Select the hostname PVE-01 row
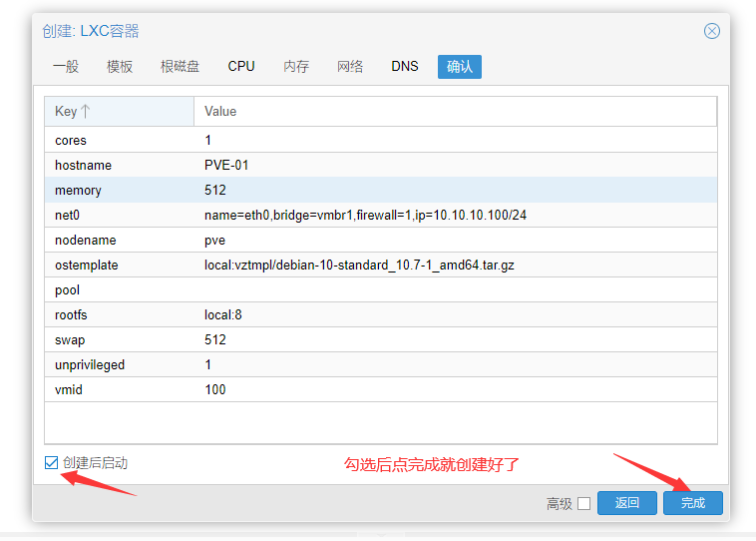Image resolution: width=756 pixels, height=541 pixels. [380, 165]
